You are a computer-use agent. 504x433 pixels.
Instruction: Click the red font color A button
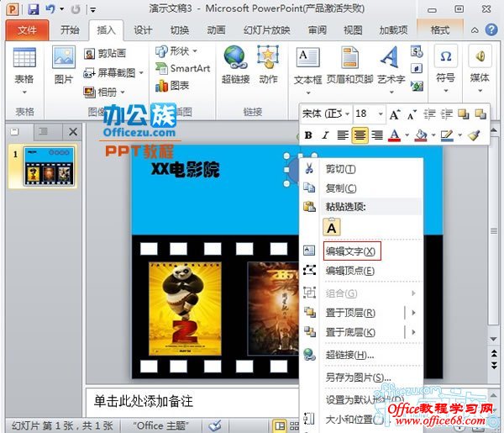tap(393, 135)
